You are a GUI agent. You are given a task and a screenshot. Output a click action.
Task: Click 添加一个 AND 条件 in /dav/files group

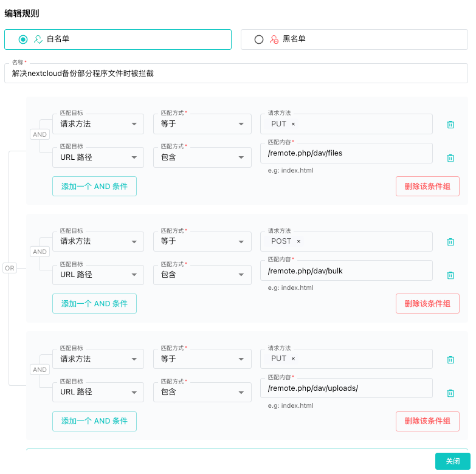click(94, 187)
